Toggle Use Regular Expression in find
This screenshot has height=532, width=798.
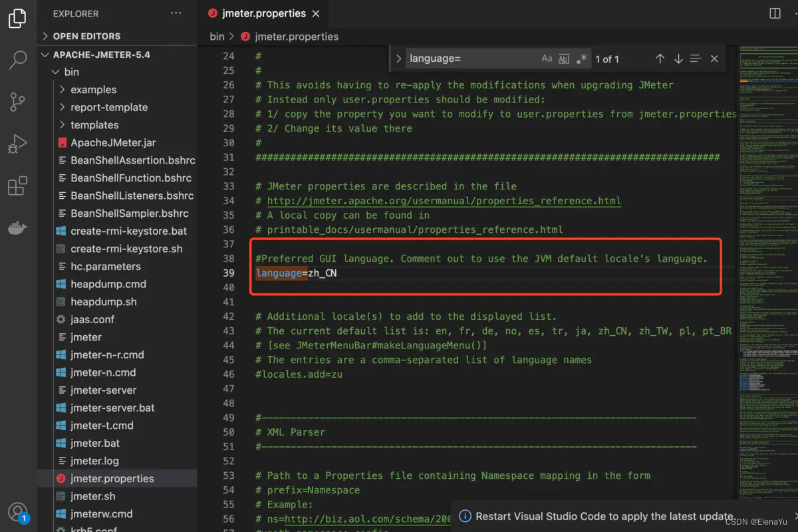(x=582, y=59)
